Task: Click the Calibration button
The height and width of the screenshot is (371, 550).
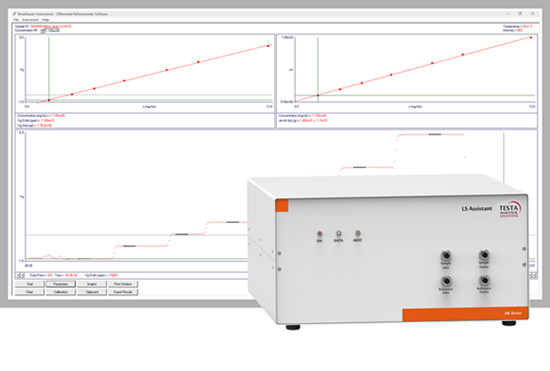Action: point(60,292)
